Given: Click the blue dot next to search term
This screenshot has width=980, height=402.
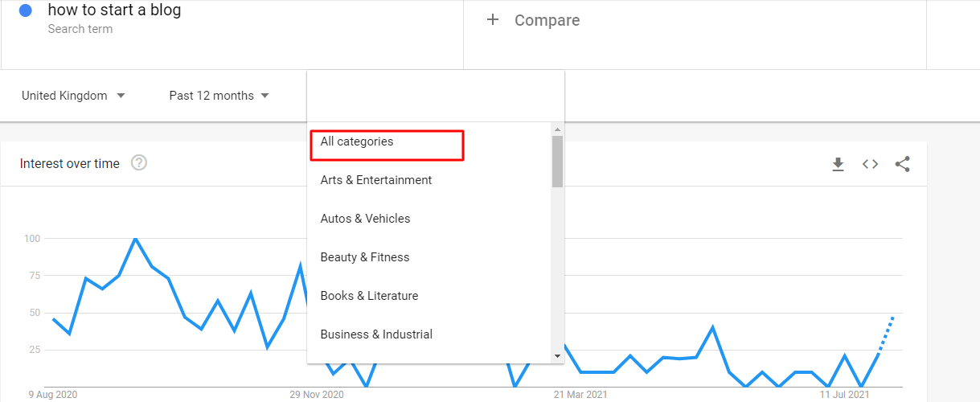Looking at the screenshot, I should (25, 10).
